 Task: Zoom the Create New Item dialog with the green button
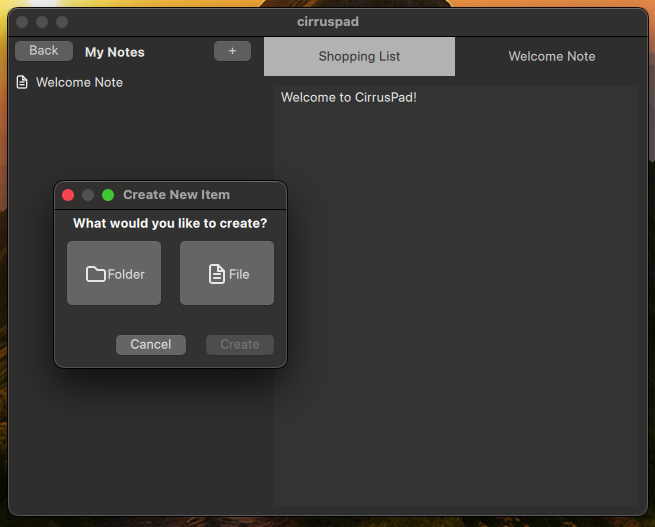tap(108, 195)
